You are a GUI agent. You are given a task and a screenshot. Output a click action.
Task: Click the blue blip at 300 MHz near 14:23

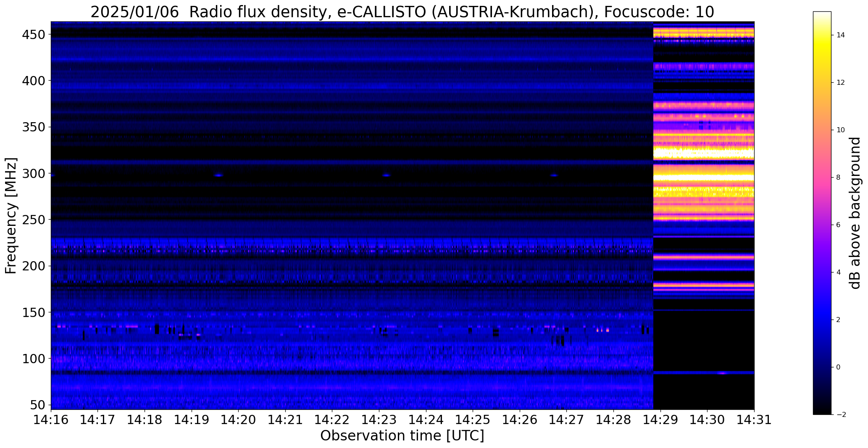(x=386, y=175)
